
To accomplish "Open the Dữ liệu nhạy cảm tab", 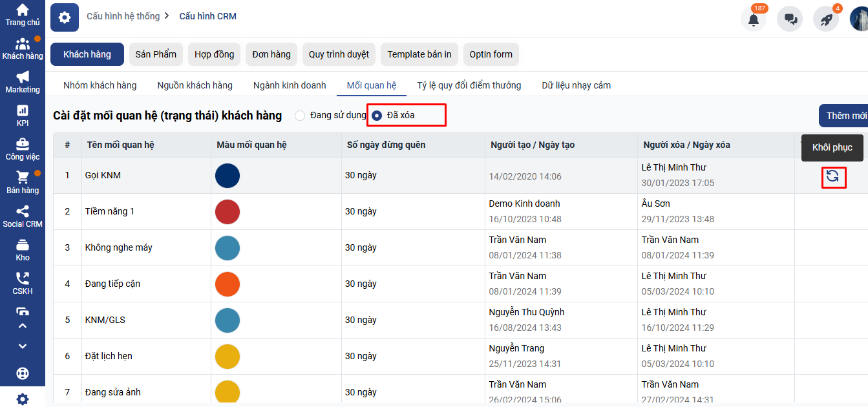I will tap(576, 85).
